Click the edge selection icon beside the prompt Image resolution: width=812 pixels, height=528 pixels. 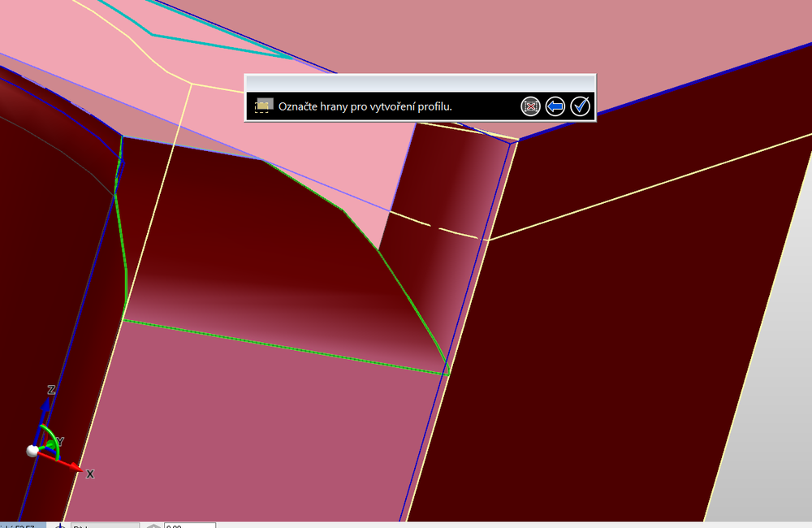(x=262, y=106)
